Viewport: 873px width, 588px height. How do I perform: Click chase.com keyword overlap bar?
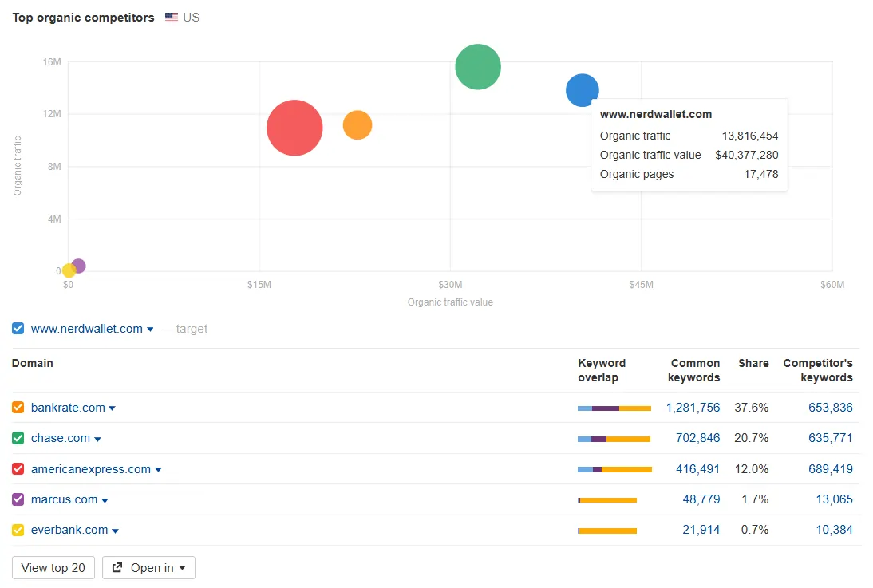point(614,440)
